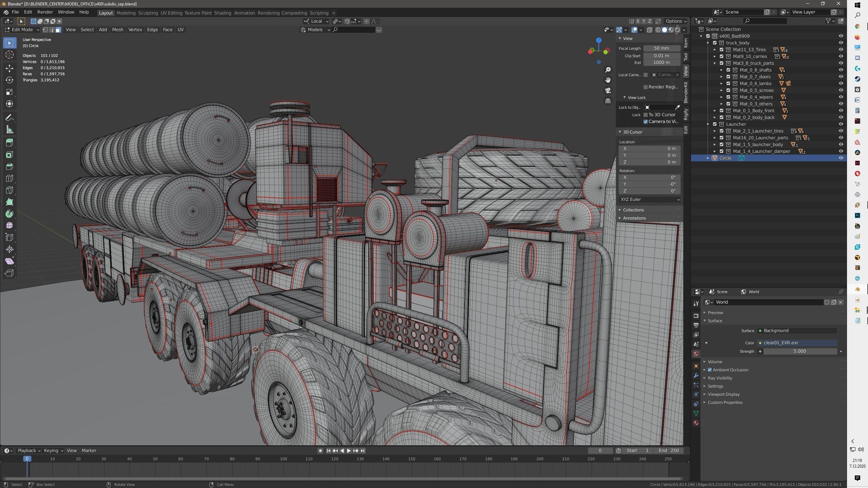
Task: Enable Lock To 3D Cursor checkbox
Action: [x=646, y=115]
